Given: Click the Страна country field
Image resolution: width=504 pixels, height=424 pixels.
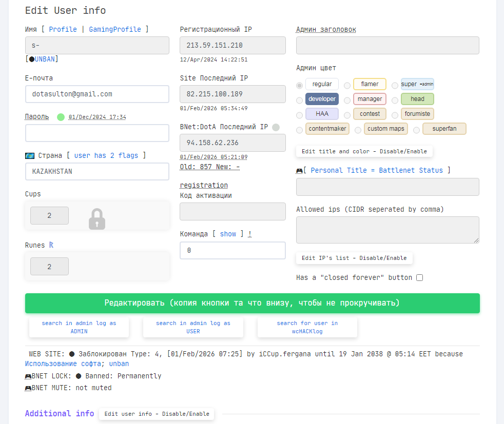Looking at the screenshot, I should coord(97,171).
